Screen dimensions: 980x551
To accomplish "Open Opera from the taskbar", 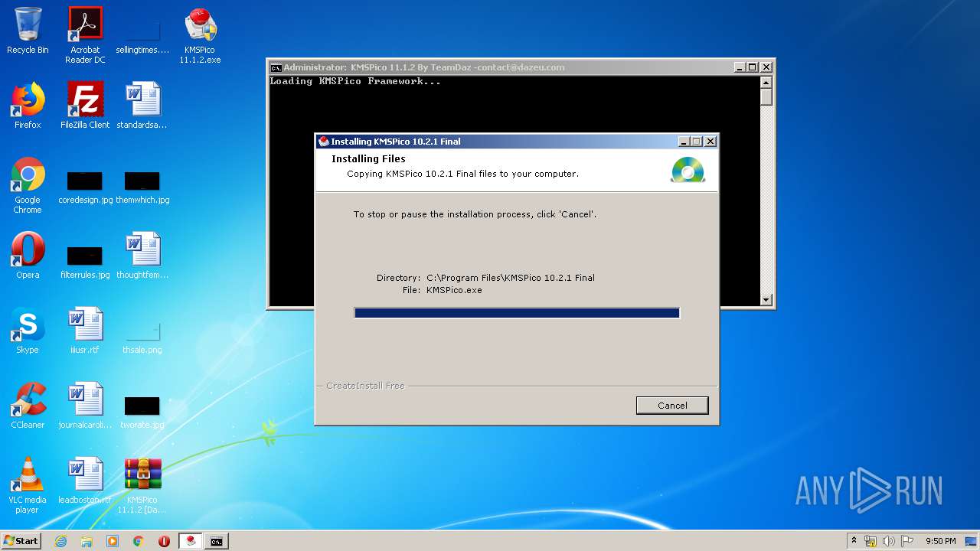I will click(164, 541).
